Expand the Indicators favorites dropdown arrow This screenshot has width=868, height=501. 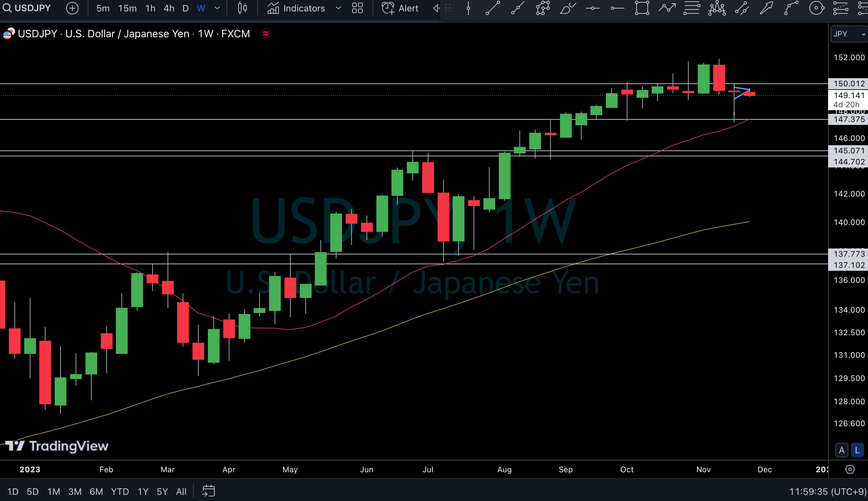(338, 8)
